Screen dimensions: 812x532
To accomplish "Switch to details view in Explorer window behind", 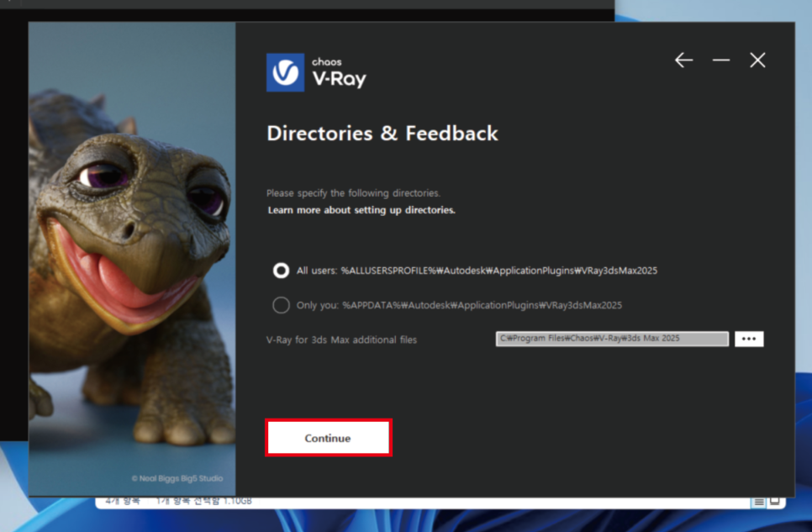I will (x=759, y=502).
